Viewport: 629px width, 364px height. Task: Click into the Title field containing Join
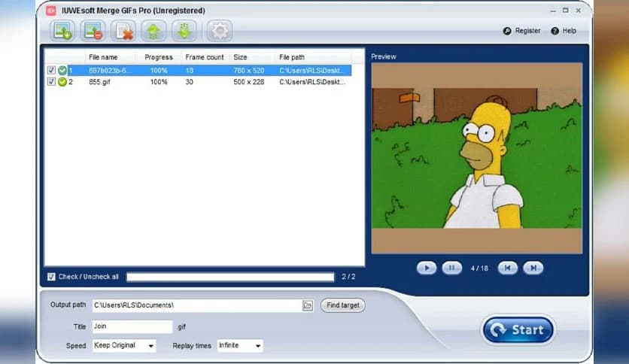click(x=132, y=326)
